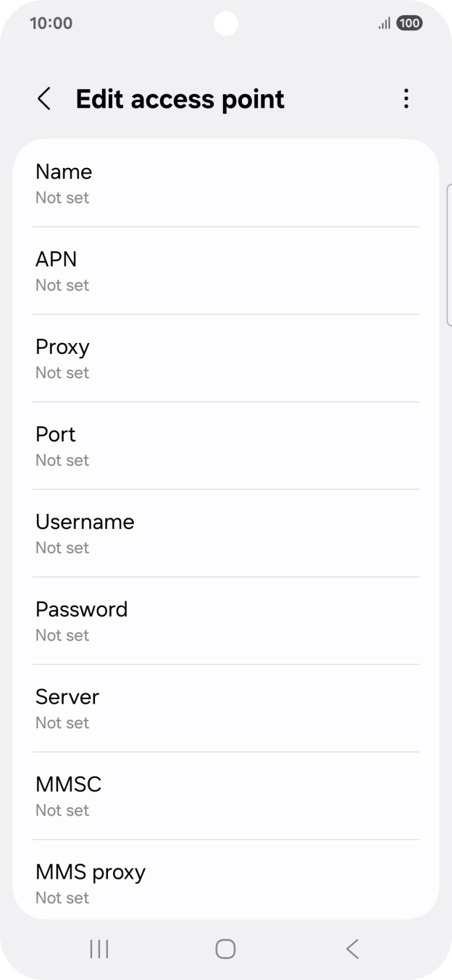Set the Password entry
Screen dimensions: 452x980
coord(225,621)
